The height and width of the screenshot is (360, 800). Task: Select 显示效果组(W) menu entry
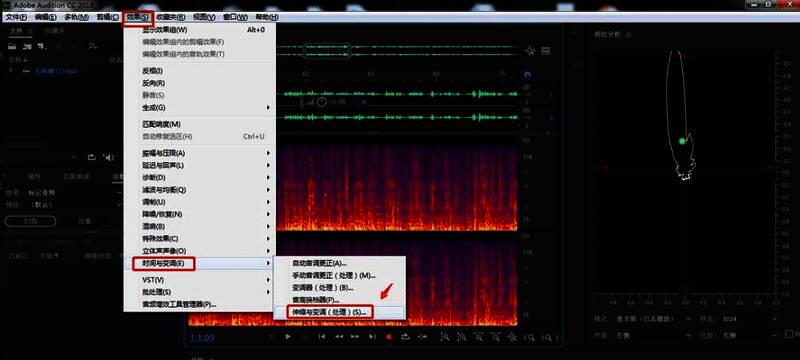[199, 30]
